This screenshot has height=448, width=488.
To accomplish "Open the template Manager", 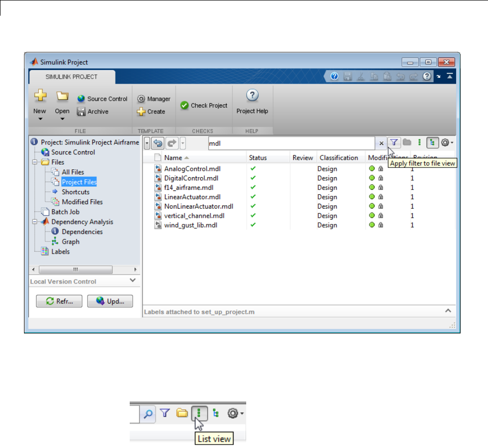I will (154, 99).
